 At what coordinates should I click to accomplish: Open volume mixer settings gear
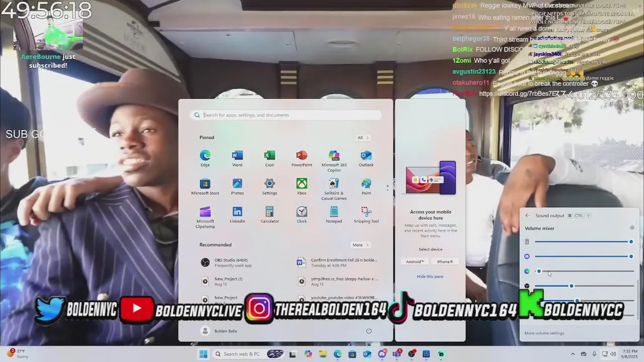pyautogui.click(x=632, y=228)
